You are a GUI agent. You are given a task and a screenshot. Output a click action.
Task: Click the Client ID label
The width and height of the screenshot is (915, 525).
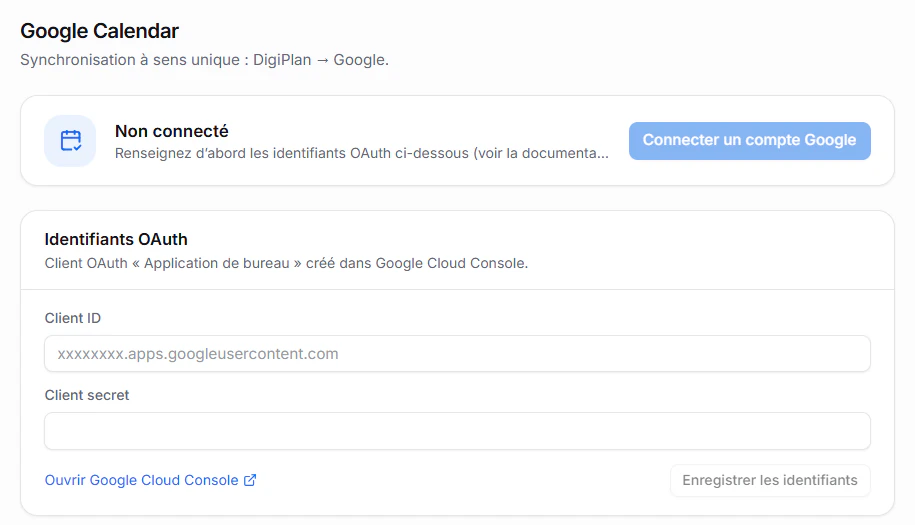(73, 318)
